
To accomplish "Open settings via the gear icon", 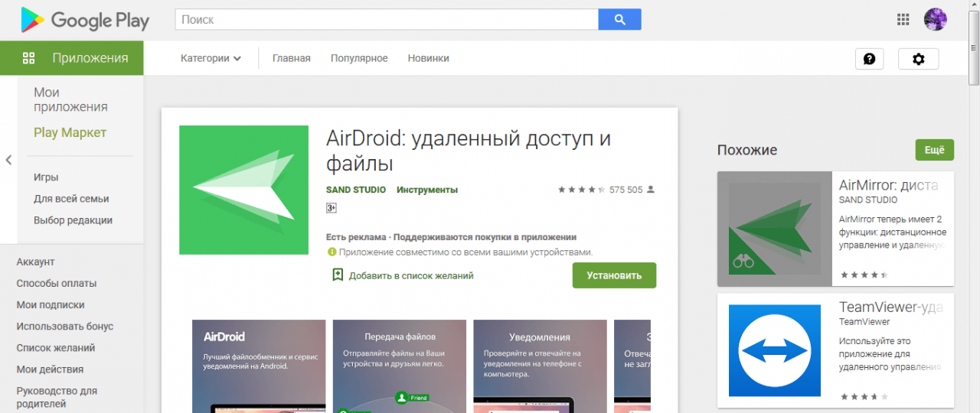I will (918, 59).
